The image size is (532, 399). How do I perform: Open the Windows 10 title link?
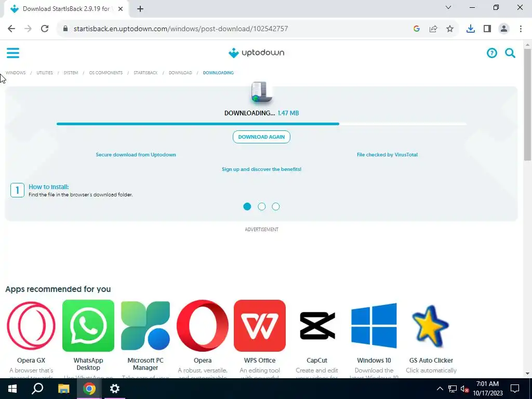pyautogui.click(x=374, y=361)
